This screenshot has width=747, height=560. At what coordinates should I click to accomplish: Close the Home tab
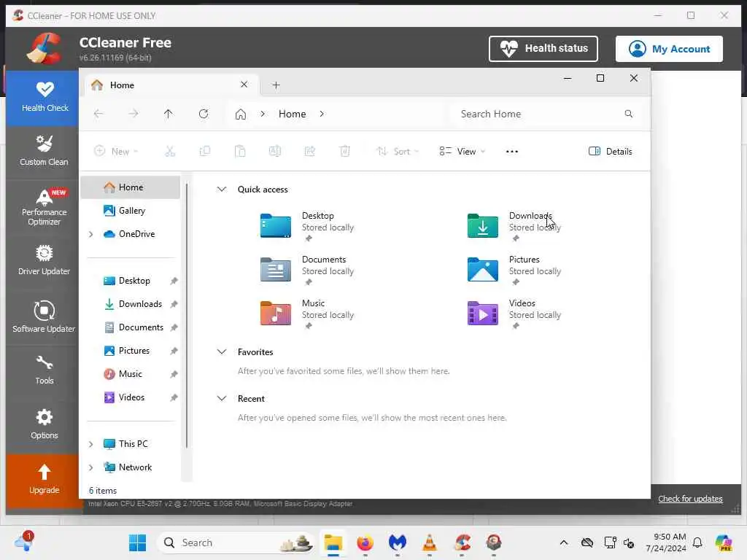(244, 85)
